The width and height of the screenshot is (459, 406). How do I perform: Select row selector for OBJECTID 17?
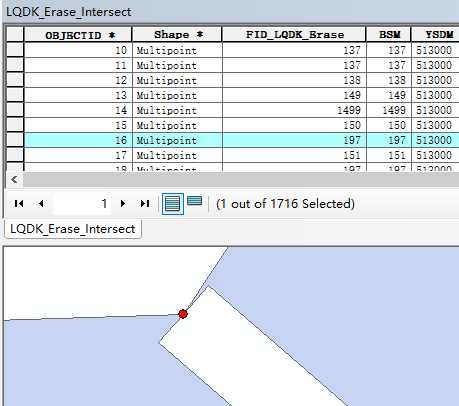coord(15,155)
